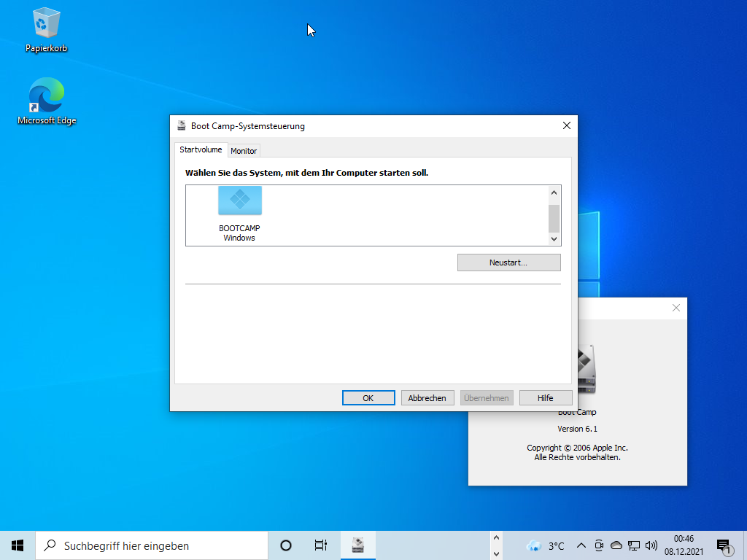Open the weather 3°C tray widget
The image size is (747, 560).
(546, 545)
